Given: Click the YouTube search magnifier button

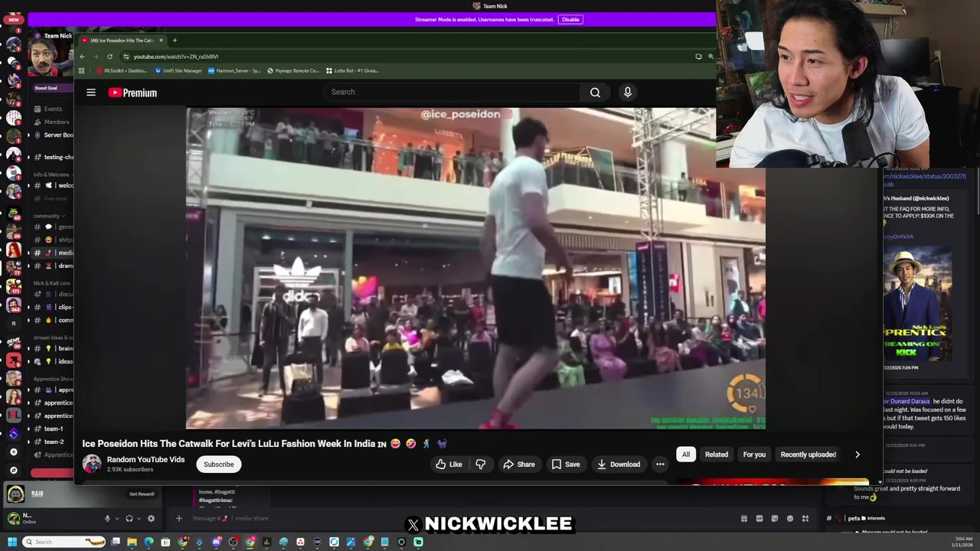Looking at the screenshot, I should (595, 93).
